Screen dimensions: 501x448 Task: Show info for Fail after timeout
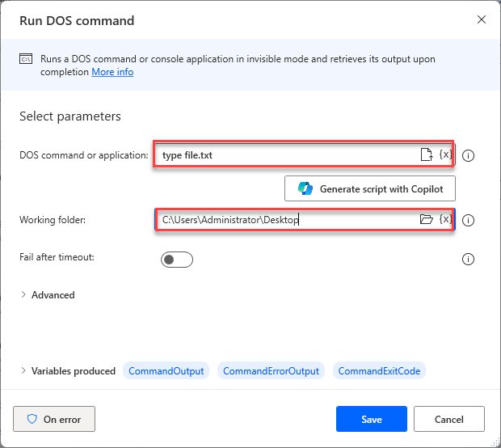(468, 260)
